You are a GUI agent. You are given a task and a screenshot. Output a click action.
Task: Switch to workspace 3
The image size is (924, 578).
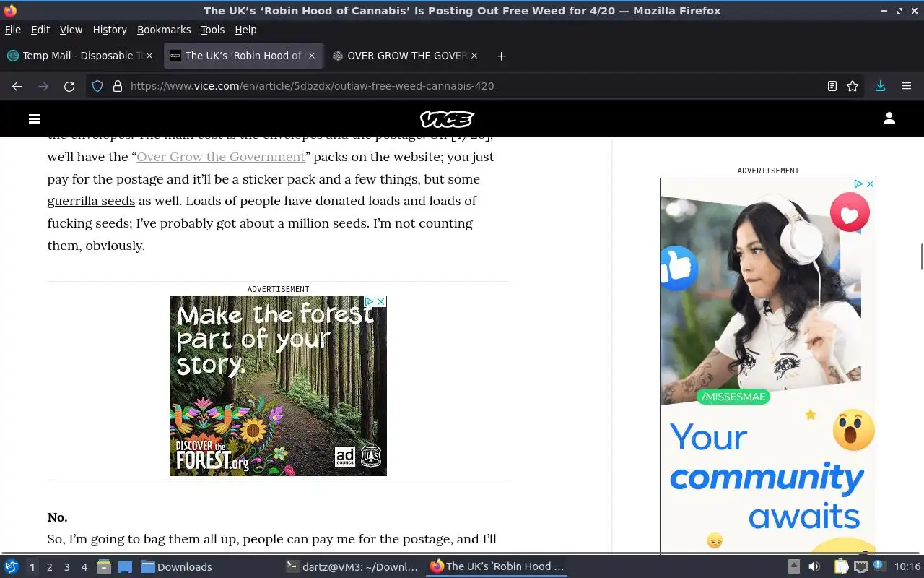pos(66,567)
